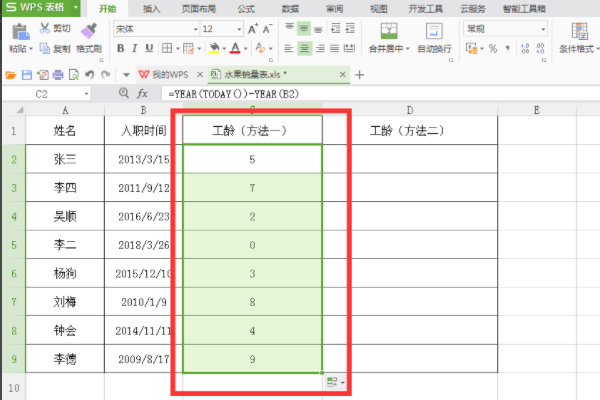Click the Cut (剪切) scissors icon
The image size is (600, 400).
click(45, 28)
